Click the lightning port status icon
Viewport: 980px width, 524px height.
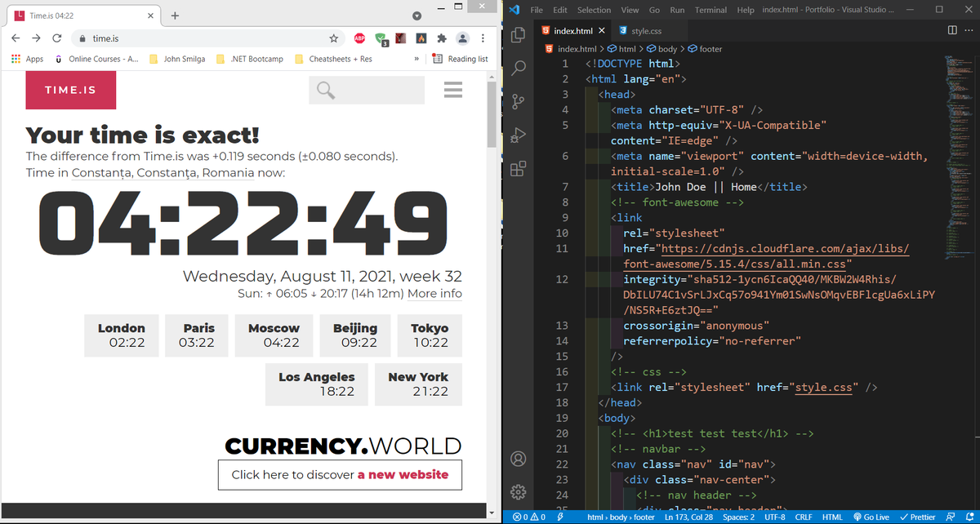560,517
